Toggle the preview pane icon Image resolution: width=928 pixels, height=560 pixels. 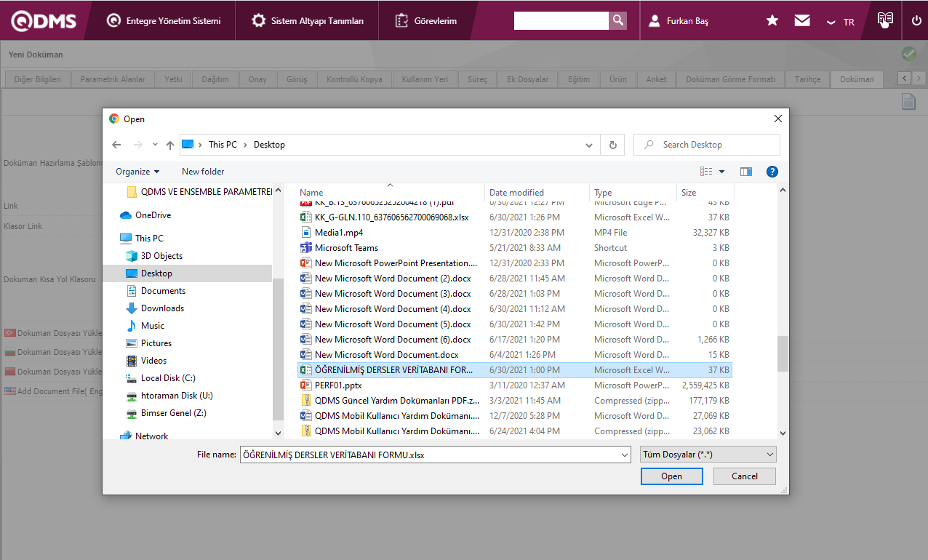click(745, 172)
